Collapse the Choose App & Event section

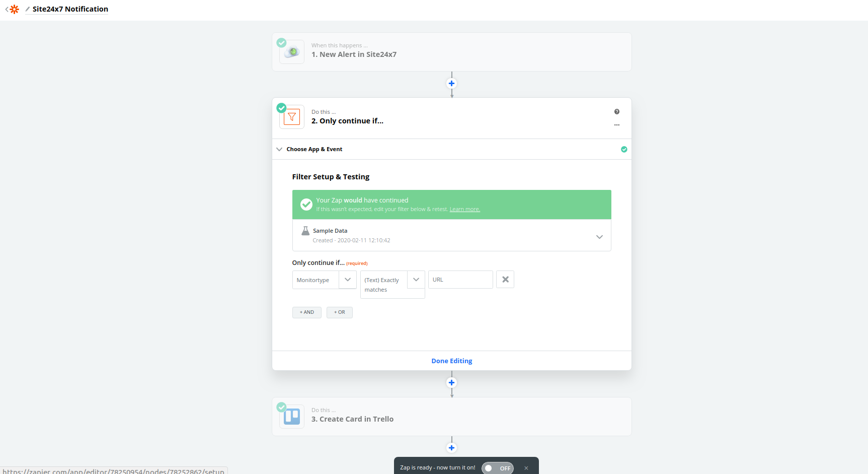pos(279,149)
